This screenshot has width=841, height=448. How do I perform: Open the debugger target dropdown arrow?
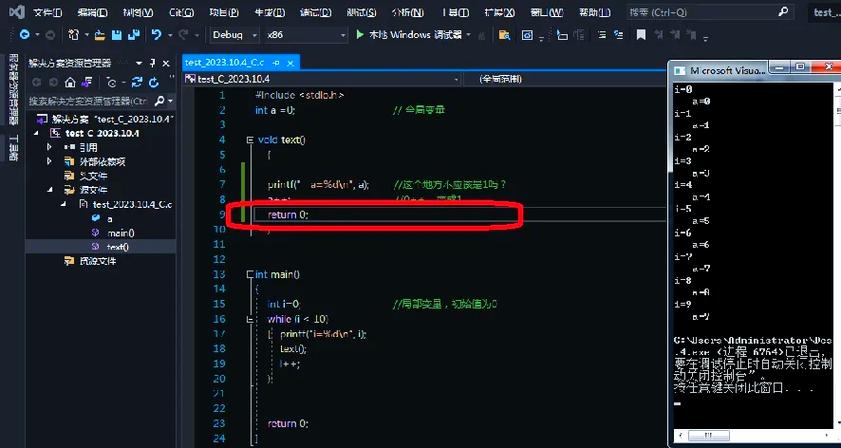pyautogui.click(x=469, y=35)
